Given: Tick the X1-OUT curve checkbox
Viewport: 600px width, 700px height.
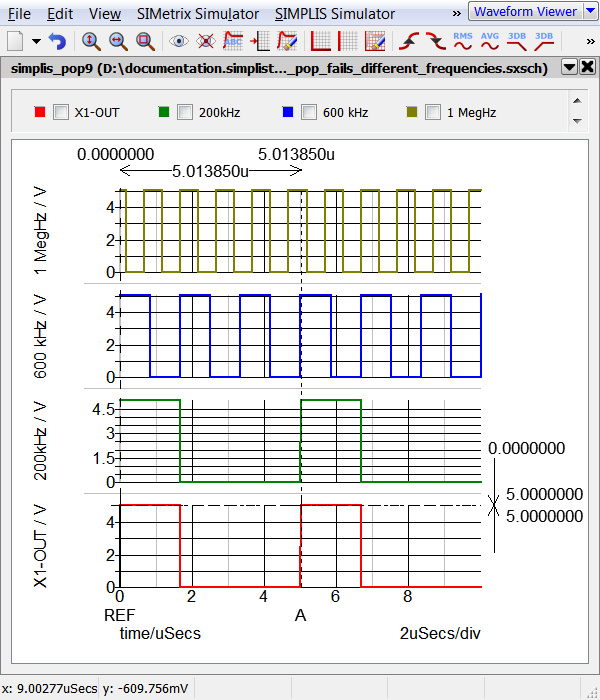Looking at the screenshot, I should (60, 112).
